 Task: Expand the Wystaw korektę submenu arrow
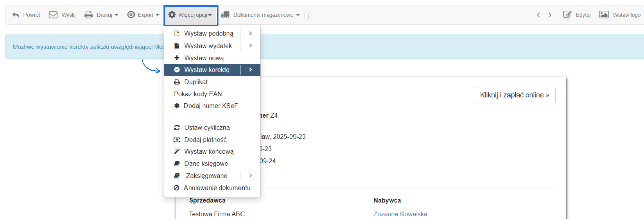click(x=250, y=70)
